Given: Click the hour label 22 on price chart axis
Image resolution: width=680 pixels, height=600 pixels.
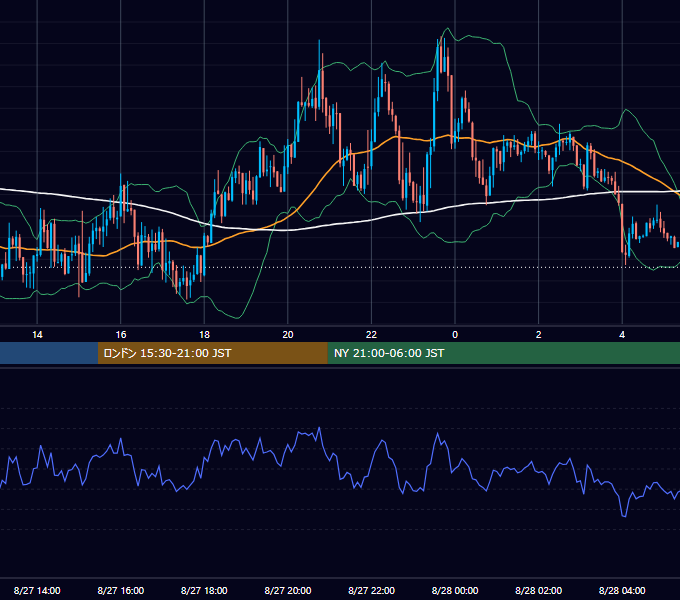Looking at the screenshot, I should (x=371, y=335).
